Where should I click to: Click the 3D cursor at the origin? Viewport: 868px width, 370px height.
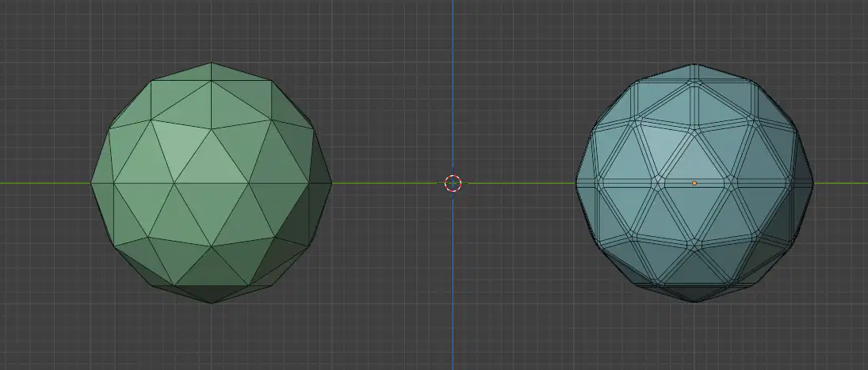453,183
